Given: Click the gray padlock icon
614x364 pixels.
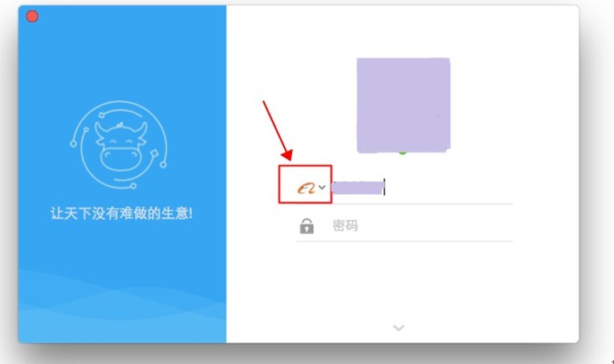Looking at the screenshot, I should [307, 226].
